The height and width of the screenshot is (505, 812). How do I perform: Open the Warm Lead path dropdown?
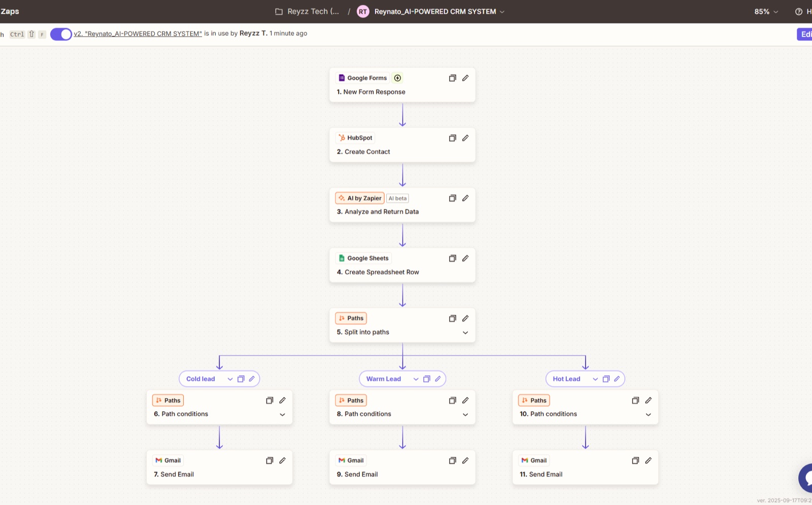click(x=416, y=379)
